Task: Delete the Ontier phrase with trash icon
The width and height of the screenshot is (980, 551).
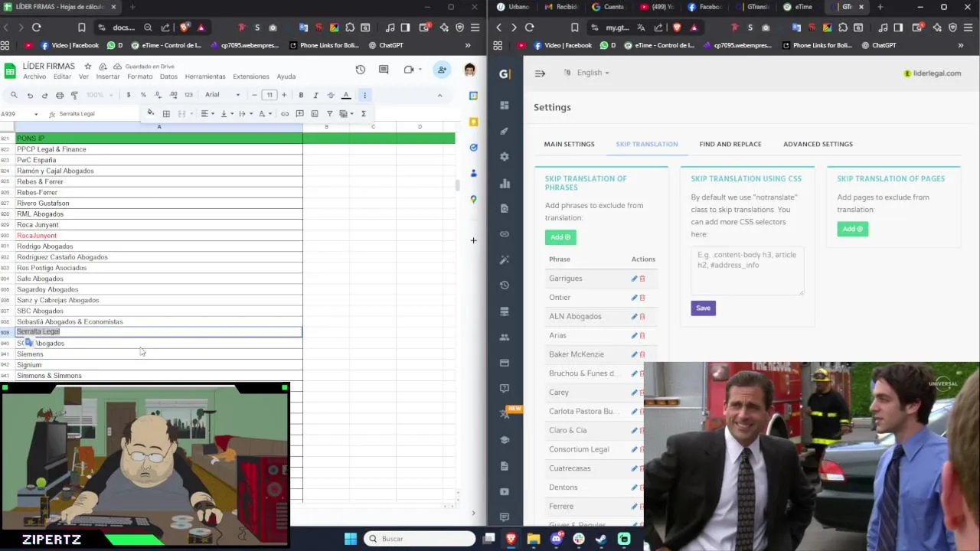Action: click(x=642, y=298)
